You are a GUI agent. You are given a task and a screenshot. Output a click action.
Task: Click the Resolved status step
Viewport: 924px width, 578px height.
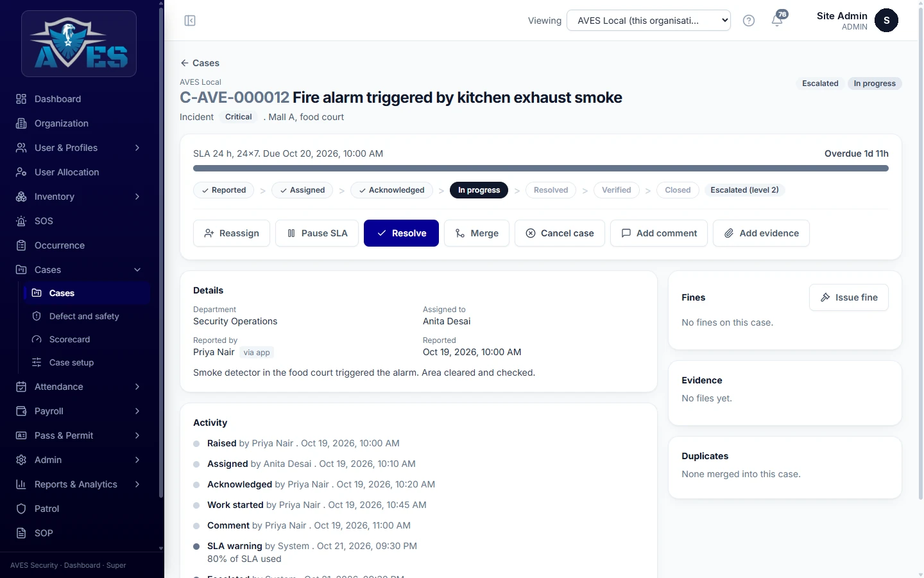(x=551, y=190)
